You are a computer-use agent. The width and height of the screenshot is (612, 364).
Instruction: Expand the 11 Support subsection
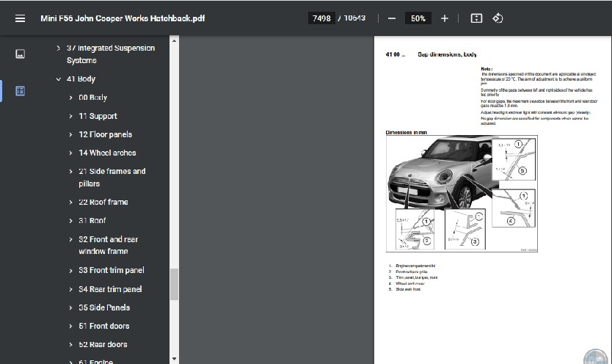tap(70, 116)
